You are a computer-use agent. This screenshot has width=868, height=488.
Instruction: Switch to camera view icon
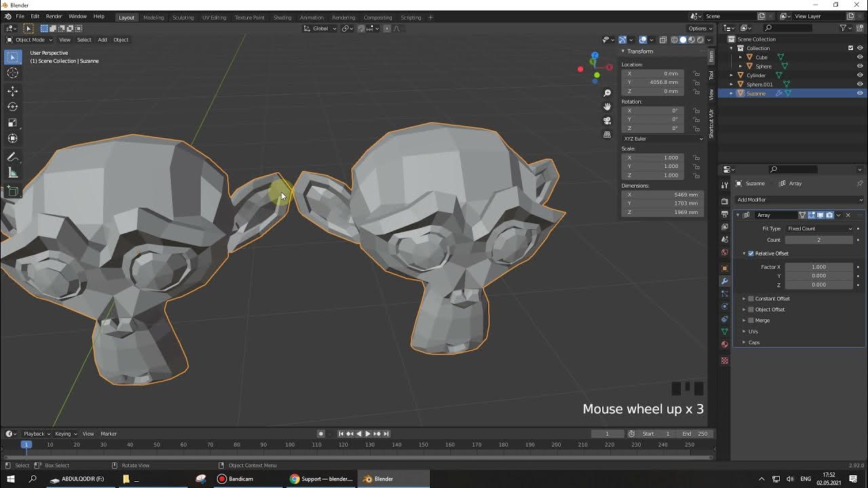point(607,120)
